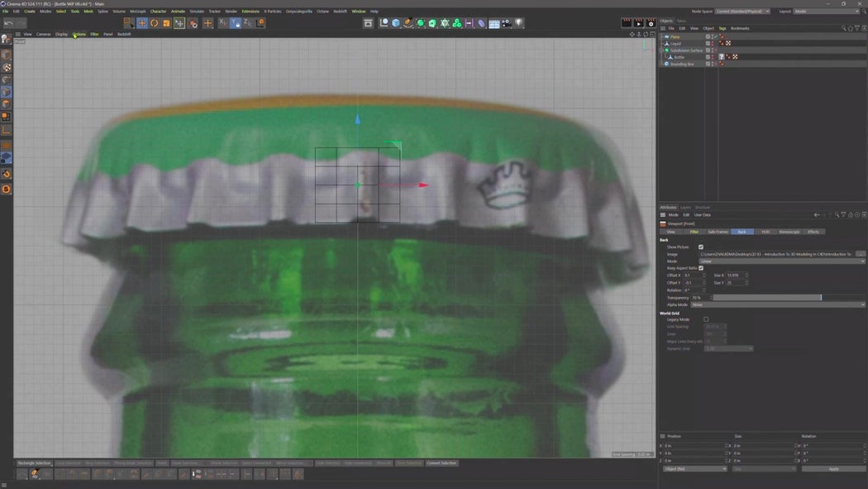Adjust the Transparency slider
Image resolution: width=868 pixels, height=489 pixels.
(x=789, y=298)
